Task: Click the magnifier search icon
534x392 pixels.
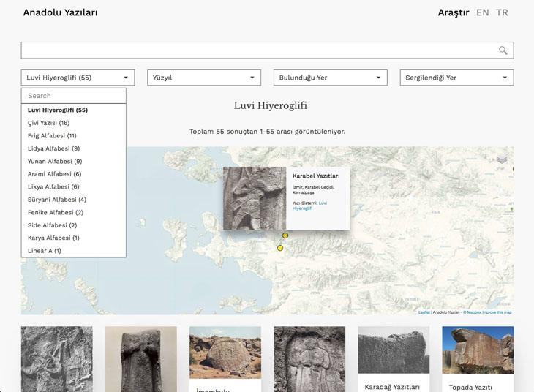Action: tap(503, 50)
